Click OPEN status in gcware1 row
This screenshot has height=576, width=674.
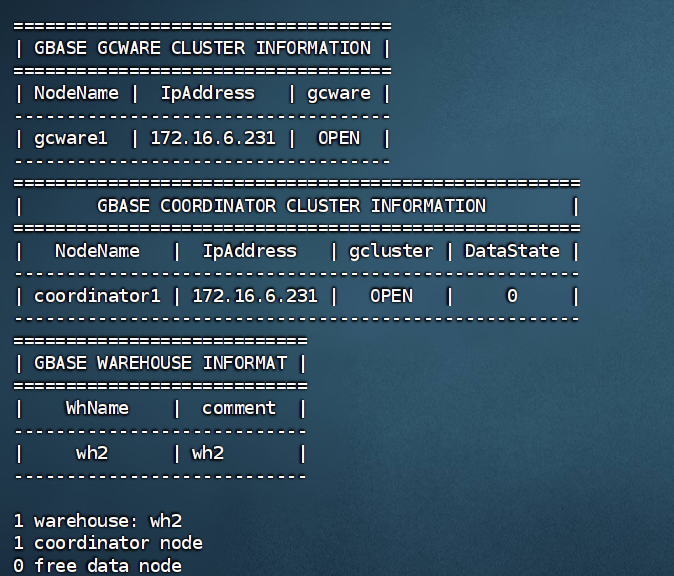tap(339, 138)
